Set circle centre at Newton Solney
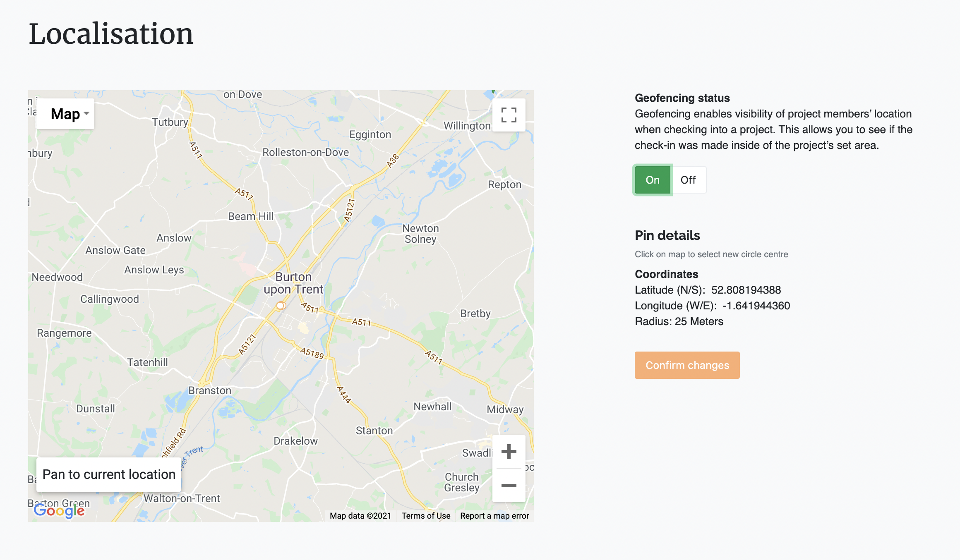This screenshot has width=960, height=560. (x=420, y=234)
